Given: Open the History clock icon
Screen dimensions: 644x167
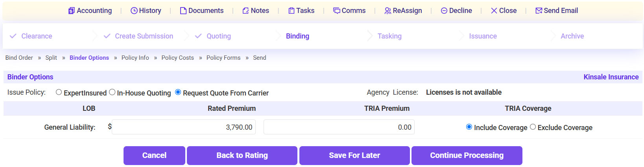Looking at the screenshot, I should [x=134, y=11].
